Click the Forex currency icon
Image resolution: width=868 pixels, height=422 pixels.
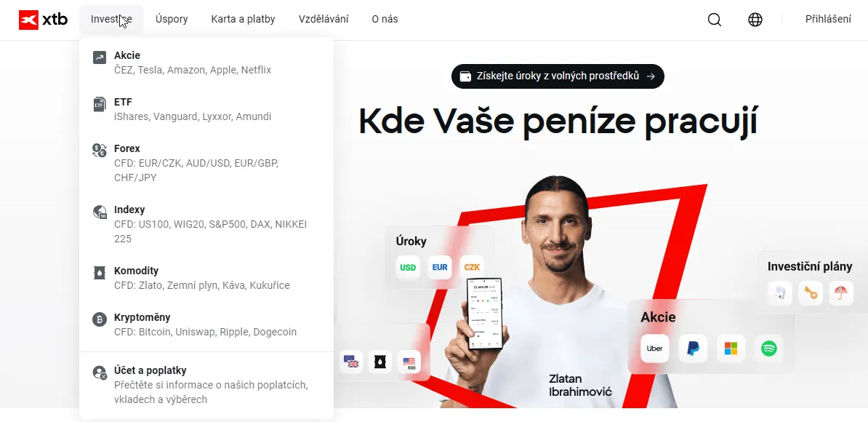coord(100,150)
